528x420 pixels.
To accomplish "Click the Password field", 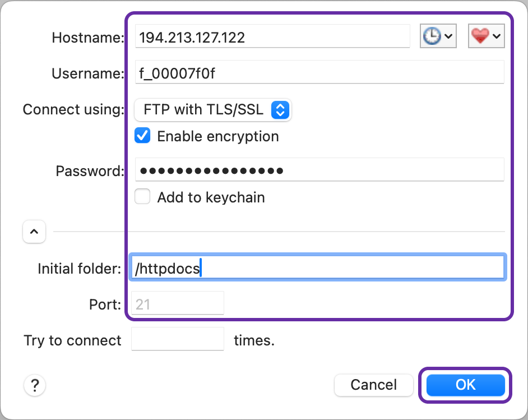I will tap(319, 170).
